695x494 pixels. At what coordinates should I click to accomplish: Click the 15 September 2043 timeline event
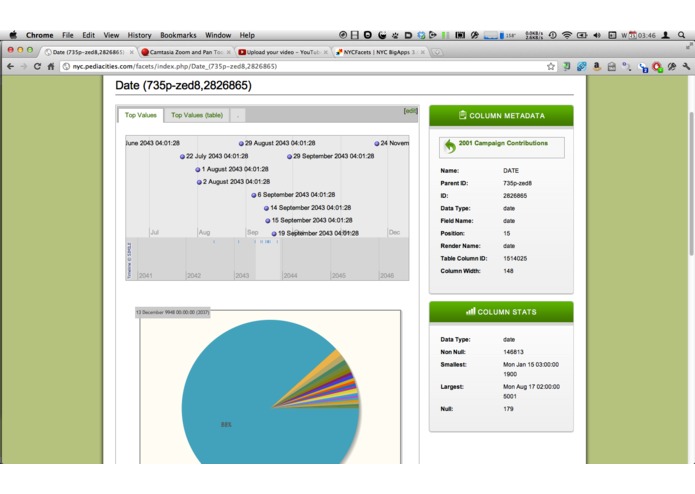click(309, 220)
